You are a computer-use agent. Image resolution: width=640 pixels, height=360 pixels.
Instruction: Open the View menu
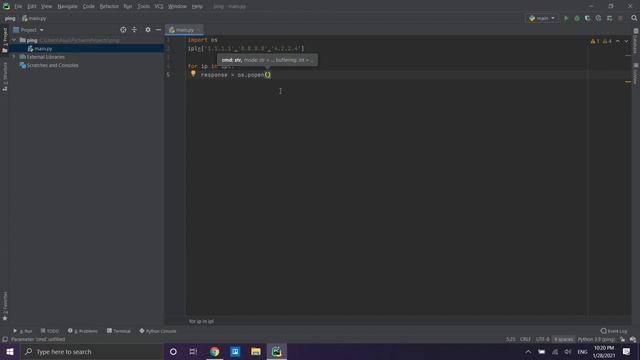pos(47,7)
